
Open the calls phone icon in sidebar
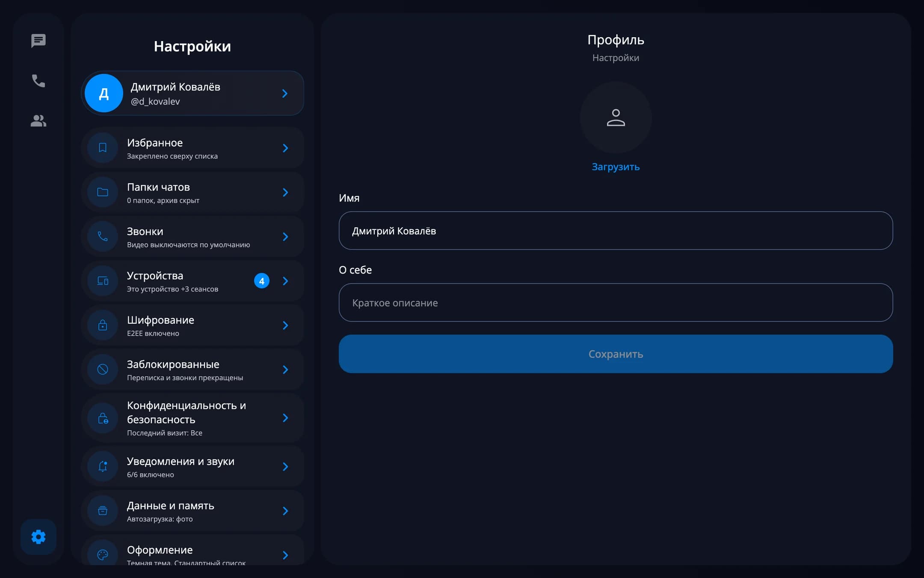click(x=38, y=80)
